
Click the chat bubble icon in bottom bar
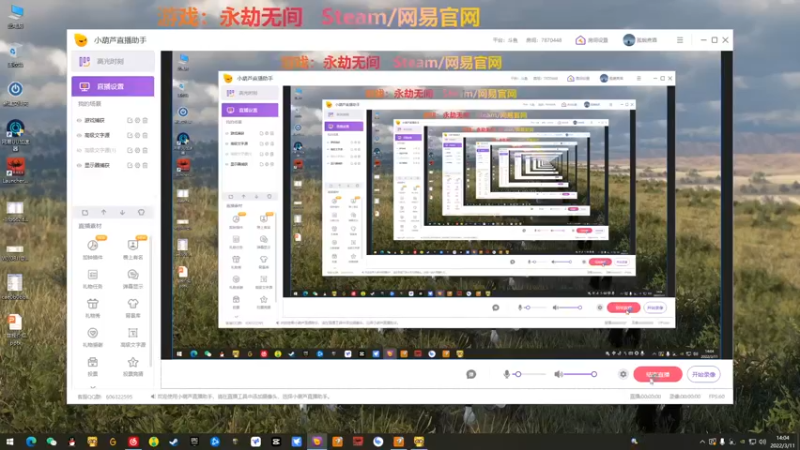[471, 374]
